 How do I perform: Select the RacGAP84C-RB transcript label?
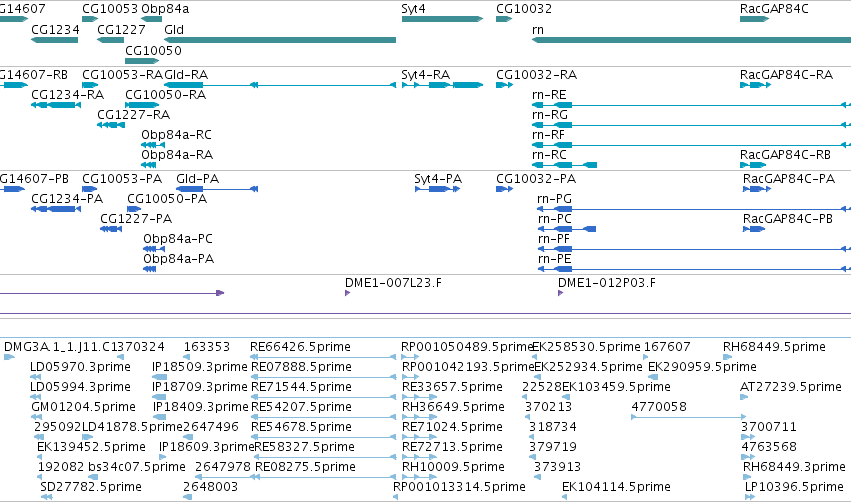pos(785,155)
